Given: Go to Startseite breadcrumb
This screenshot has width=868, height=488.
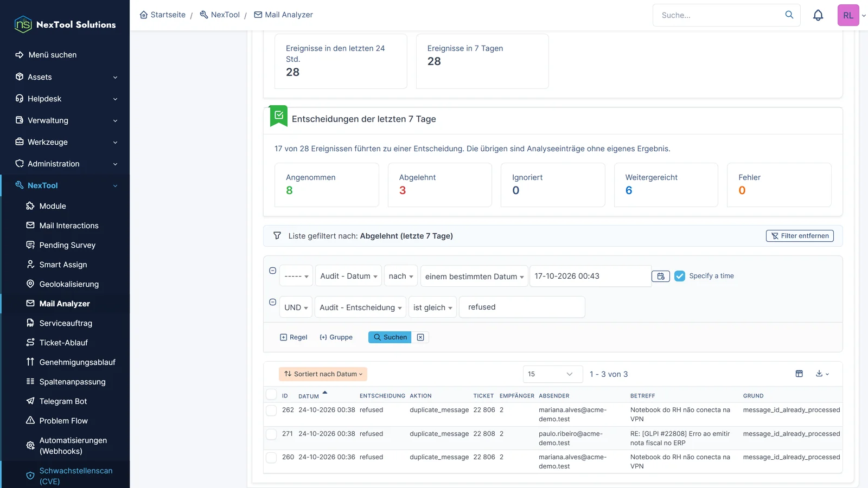Looking at the screenshot, I should click(x=162, y=15).
